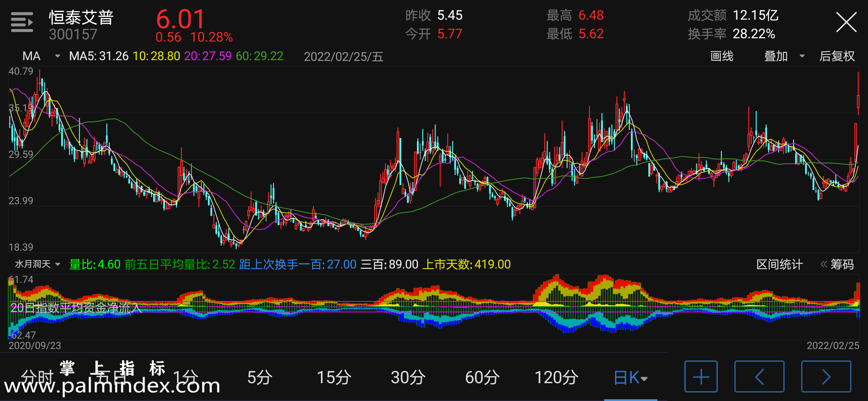Image resolution: width=868 pixels, height=401 pixels.
Task: Switch to 60分 timeframe tab
Action: 482,377
